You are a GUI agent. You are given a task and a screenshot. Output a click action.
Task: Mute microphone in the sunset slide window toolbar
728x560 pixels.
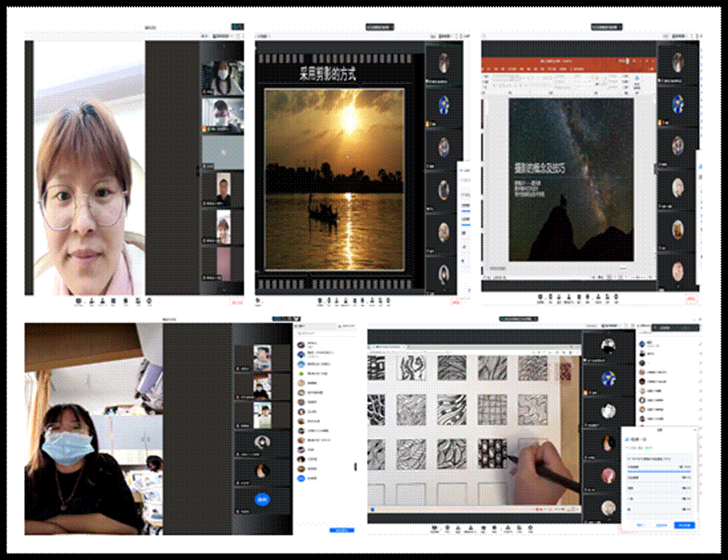(x=320, y=302)
